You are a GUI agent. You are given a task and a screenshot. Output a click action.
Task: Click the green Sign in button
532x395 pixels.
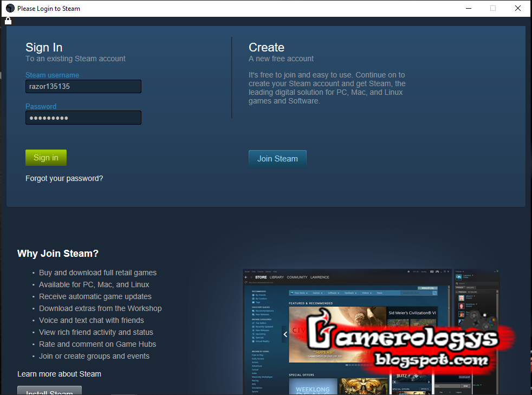click(46, 157)
